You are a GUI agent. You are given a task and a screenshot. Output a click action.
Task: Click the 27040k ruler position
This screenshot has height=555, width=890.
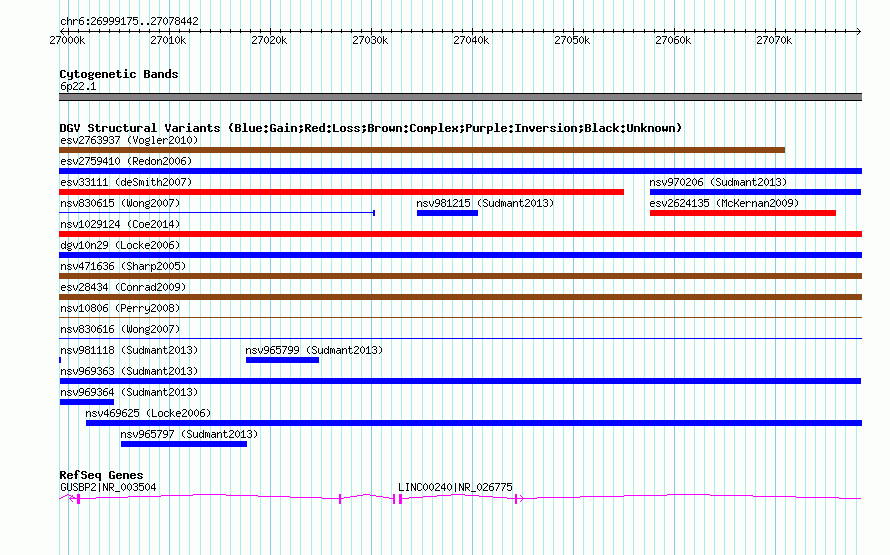pyautogui.click(x=471, y=40)
